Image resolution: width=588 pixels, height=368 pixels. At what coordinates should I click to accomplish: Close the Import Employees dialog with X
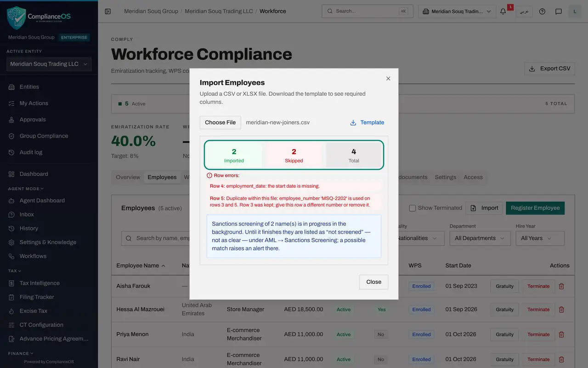[x=388, y=79]
